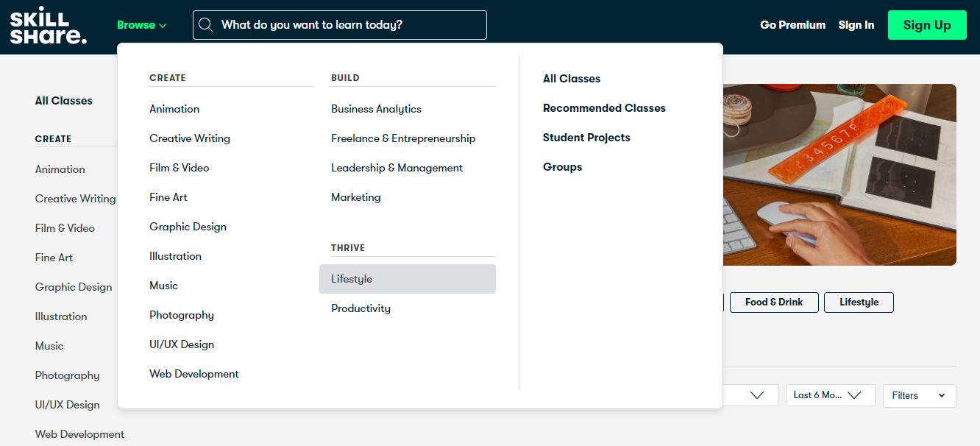Select Marketing under Build
Image resolution: width=980 pixels, height=446 pixels.
click(x=356, y=197)
